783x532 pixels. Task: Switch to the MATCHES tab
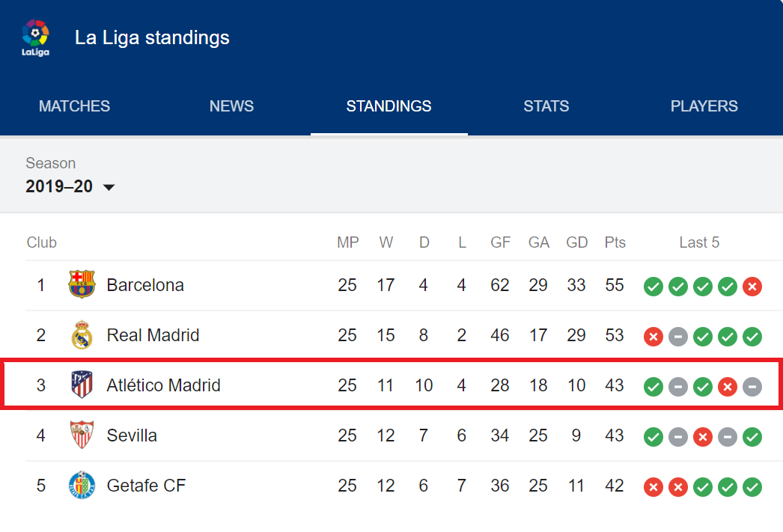[74, 106]
